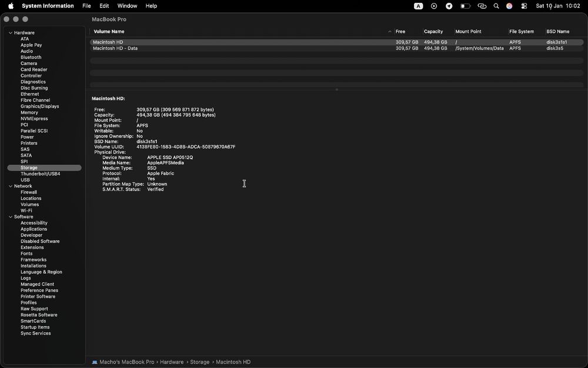Open the File menu

coord(86,6)
